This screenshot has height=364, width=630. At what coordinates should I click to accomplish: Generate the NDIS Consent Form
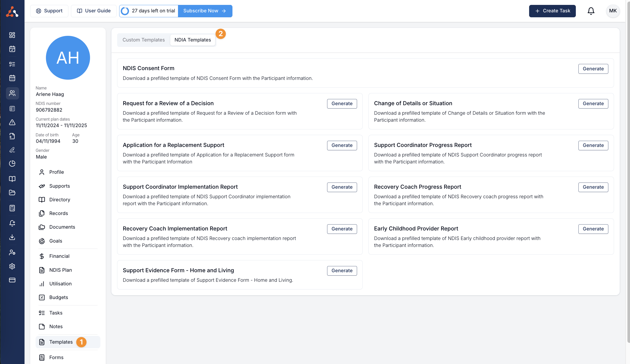(593, 69)
